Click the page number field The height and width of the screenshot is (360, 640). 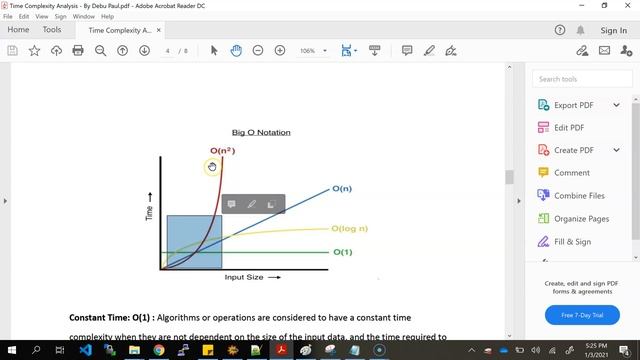168,51
